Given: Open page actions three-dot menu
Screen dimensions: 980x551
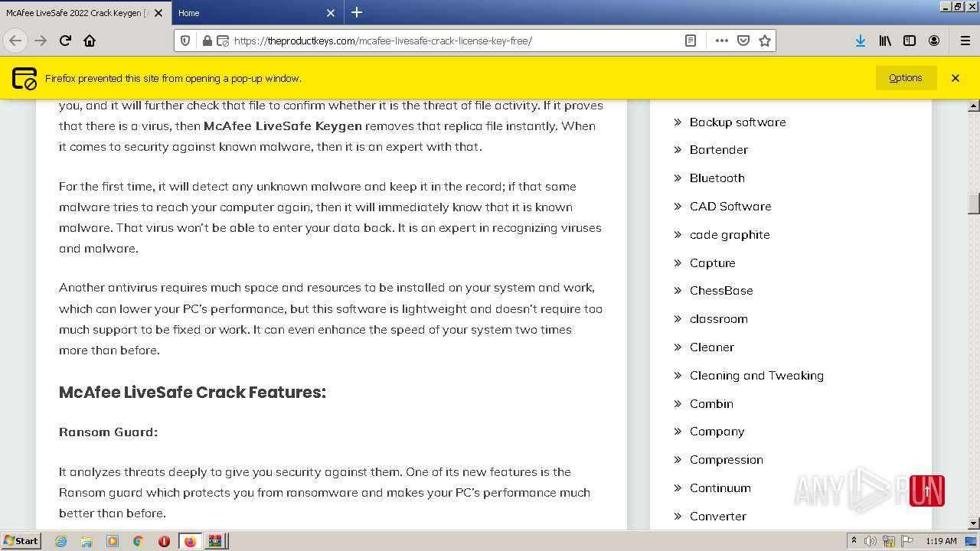Looking at the screenshot, I should point(721,41).
